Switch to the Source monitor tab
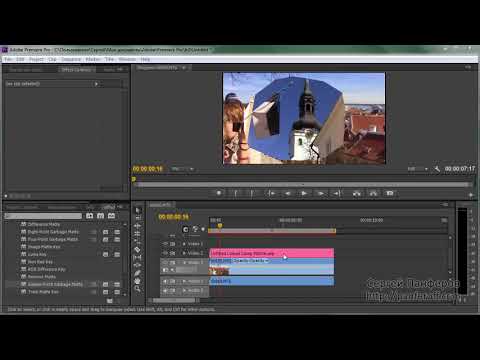The height and width of the screenshot is (360, 480). 26,70
